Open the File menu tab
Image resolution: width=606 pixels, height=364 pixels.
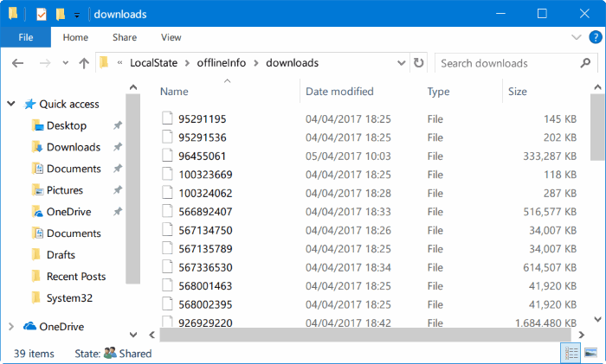tap(25, 37)
